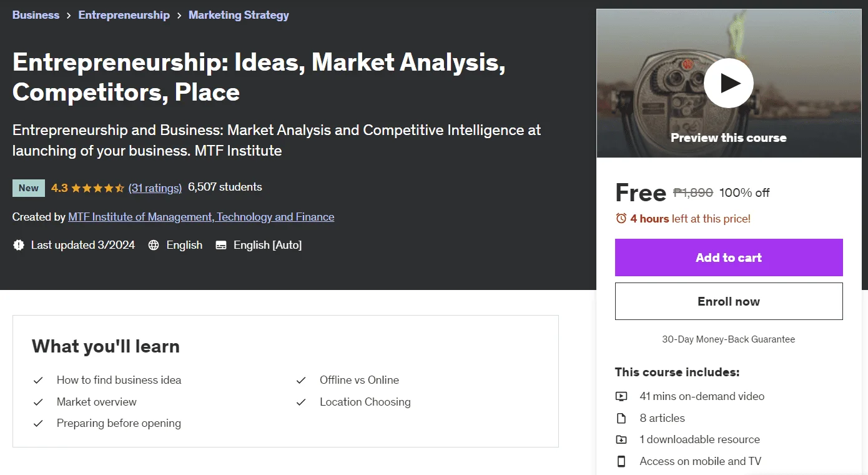The image size is (868, 475).
Task: Click the Access on mobile and TV text
Action: pyautogui.click(x=700, y=461)
